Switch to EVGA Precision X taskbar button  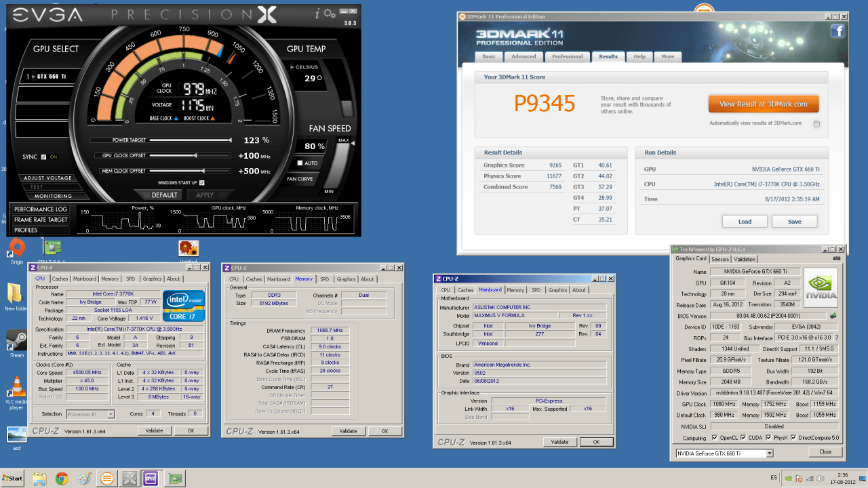(129, 479)
